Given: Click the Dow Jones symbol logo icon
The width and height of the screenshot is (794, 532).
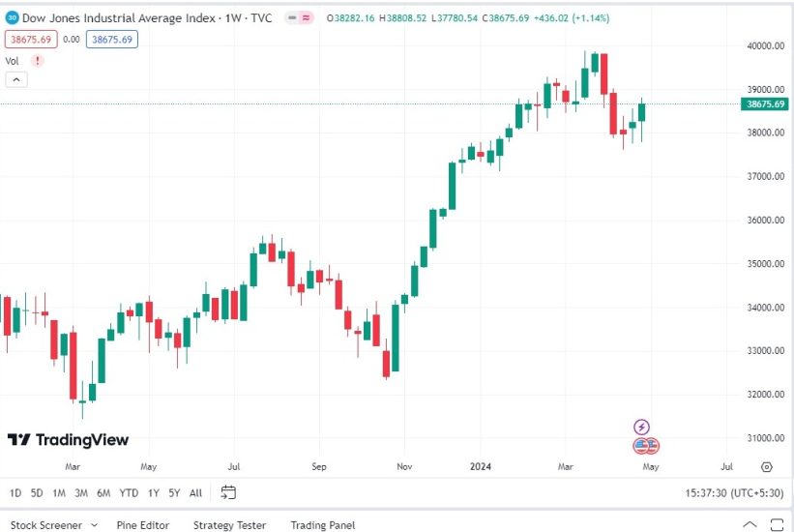Looking at the screenshot, I should 13,17.
